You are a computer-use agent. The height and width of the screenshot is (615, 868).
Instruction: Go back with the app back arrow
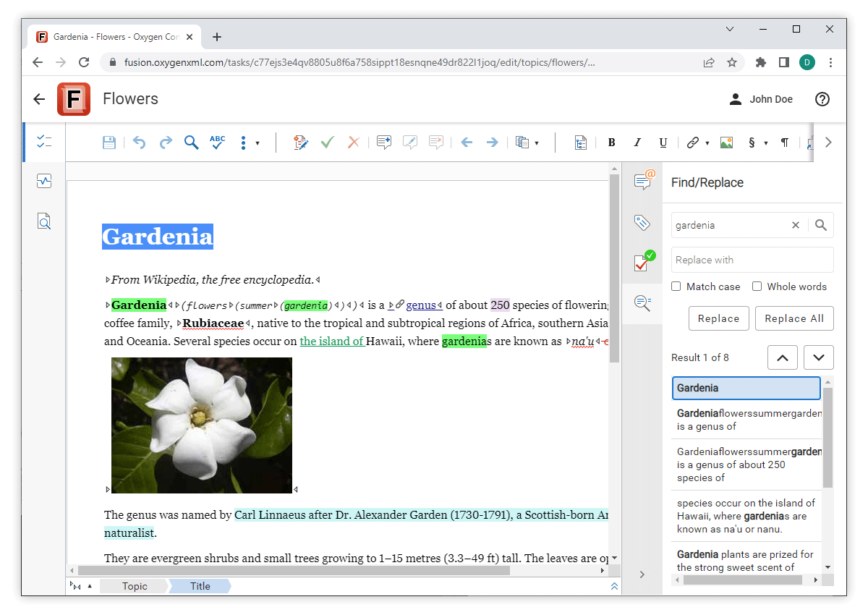point(39,99)
